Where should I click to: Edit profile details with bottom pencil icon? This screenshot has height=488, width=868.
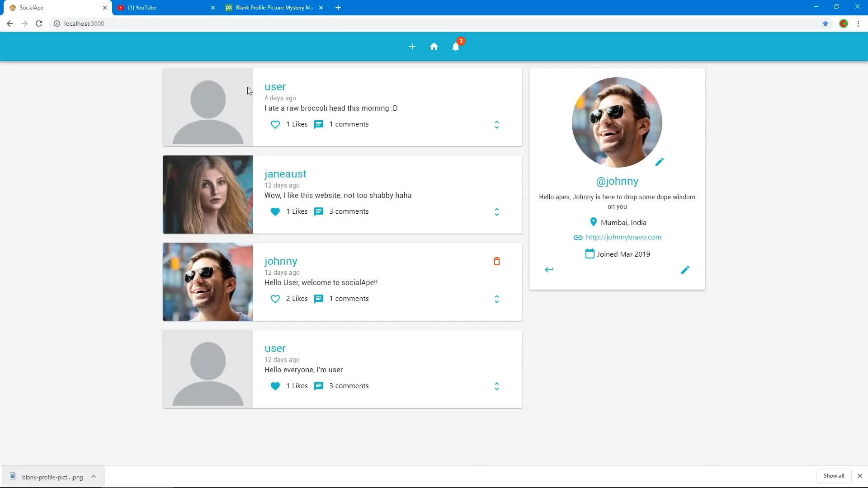tap(685, 270)
